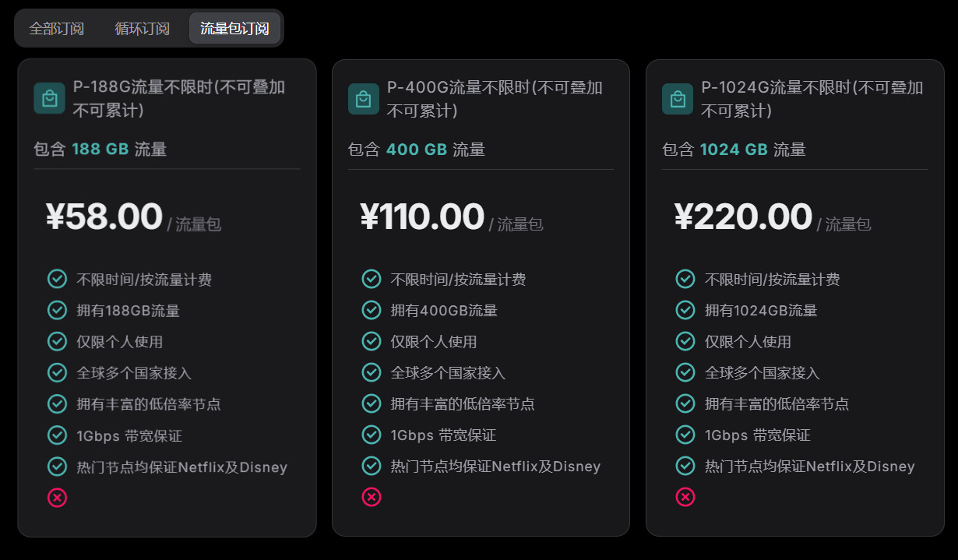Click checkmark next to 仅限个人使用 in P-400G card
The image size is (958, 560).
pyautogui.click(x=372, y=340)
